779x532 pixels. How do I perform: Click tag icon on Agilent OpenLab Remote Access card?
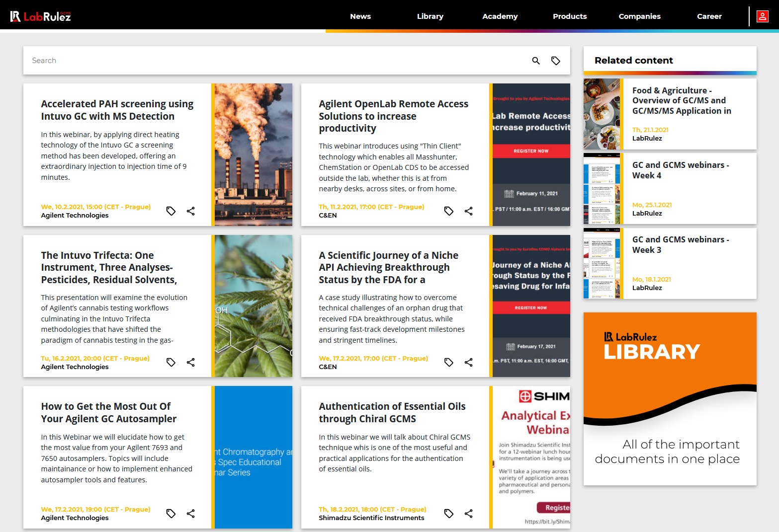(449, 211)
